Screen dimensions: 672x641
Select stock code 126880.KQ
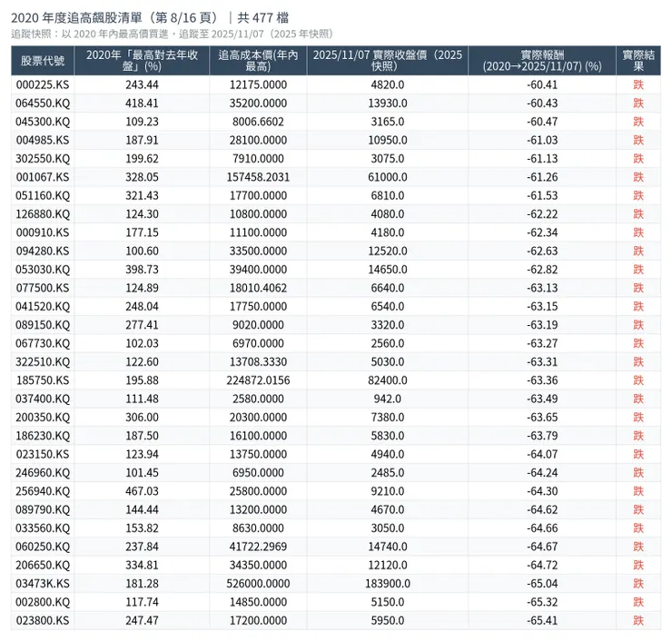click(x=43, y=213)
